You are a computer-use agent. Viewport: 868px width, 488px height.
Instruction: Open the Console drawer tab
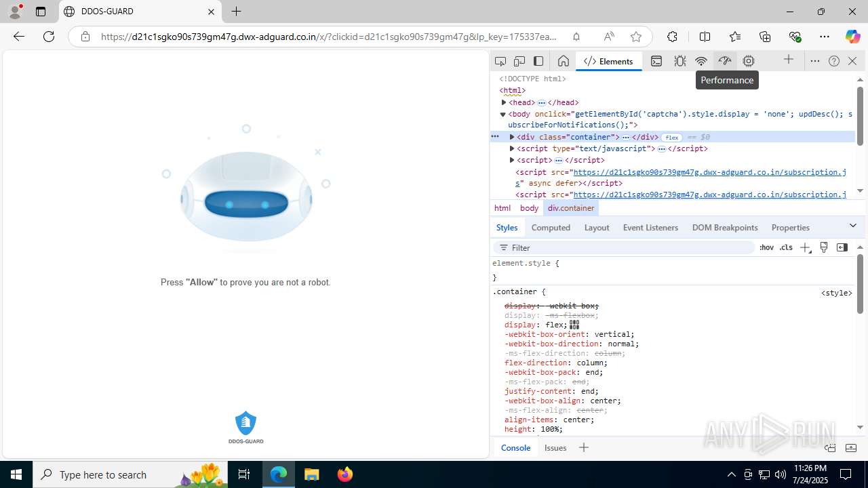click(515, 447)
